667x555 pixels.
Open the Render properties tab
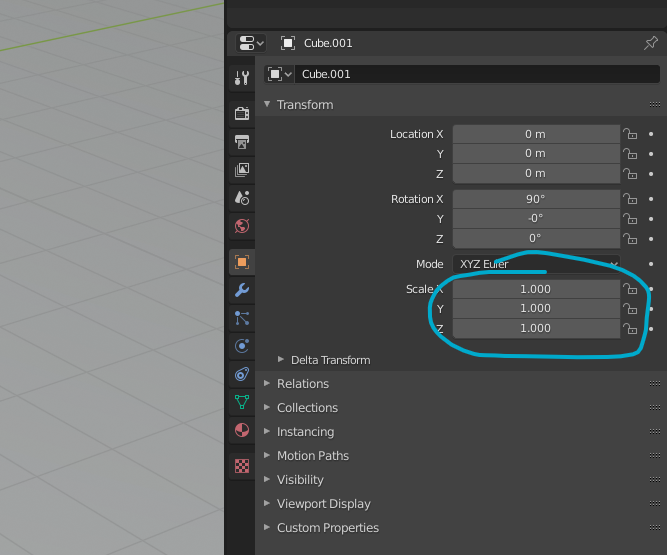click(x=241, y=113)
